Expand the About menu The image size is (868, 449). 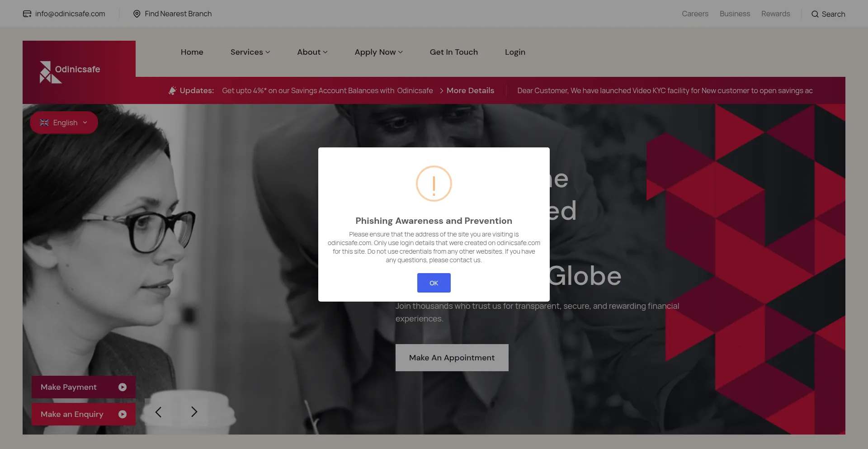point(312,52)
